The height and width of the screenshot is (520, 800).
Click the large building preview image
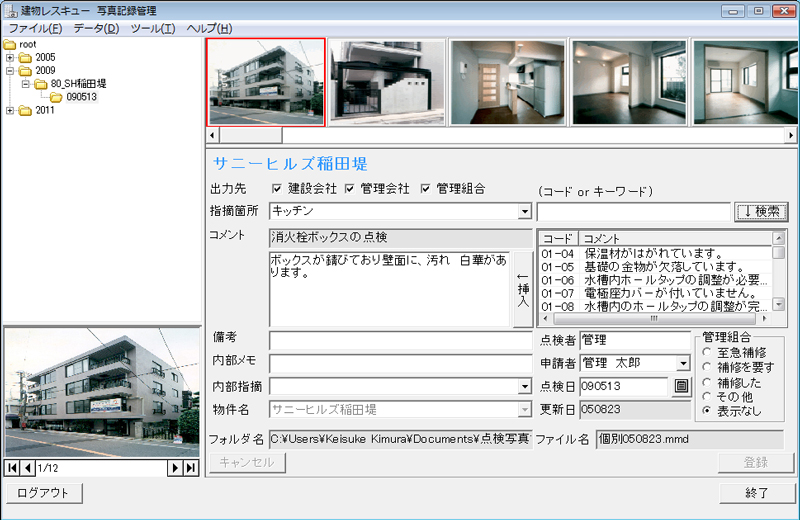(x=102, y=392)
